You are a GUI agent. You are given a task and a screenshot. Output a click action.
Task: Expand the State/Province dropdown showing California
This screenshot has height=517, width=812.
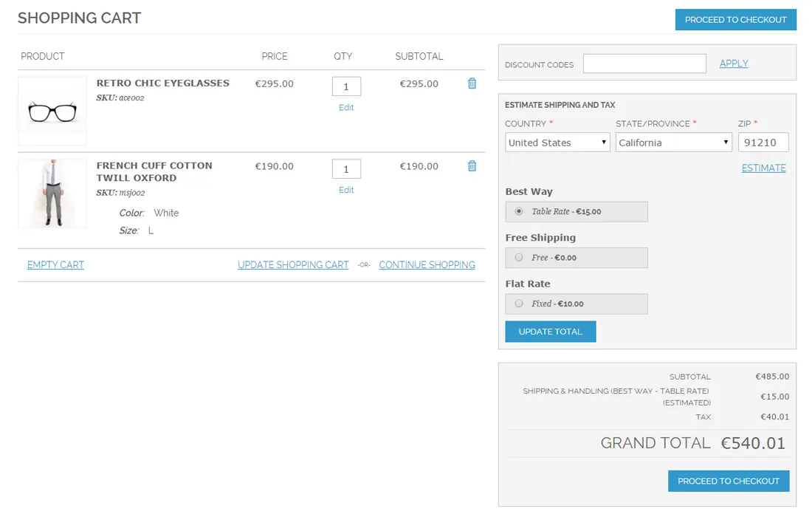click(673, 143)
